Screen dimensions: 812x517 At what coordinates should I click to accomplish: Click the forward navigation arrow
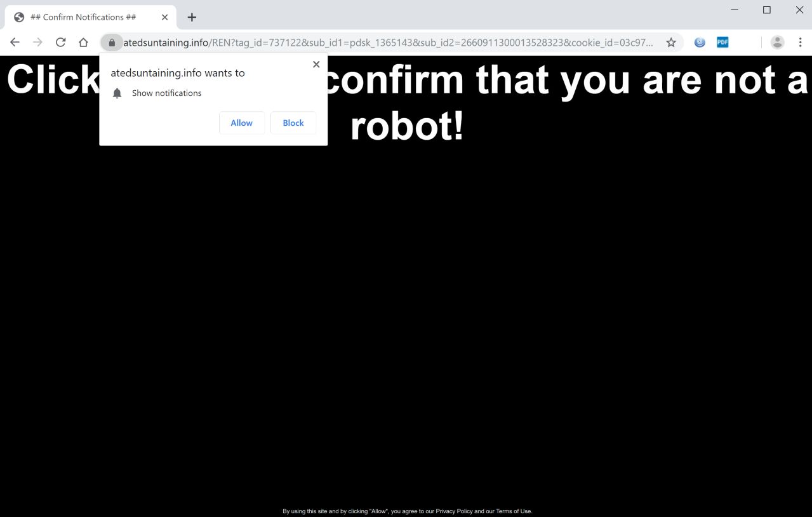pyautogui.click(x=38, y=43)
